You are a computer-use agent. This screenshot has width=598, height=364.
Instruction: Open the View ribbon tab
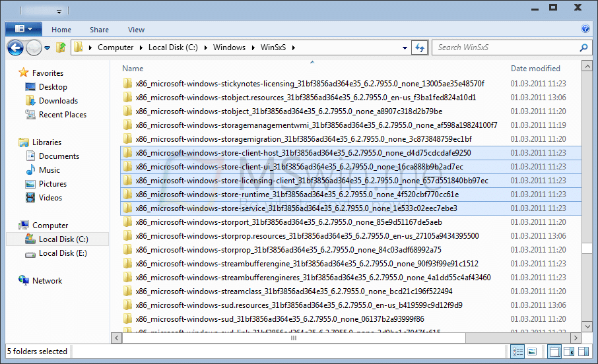tap(136, 30)
